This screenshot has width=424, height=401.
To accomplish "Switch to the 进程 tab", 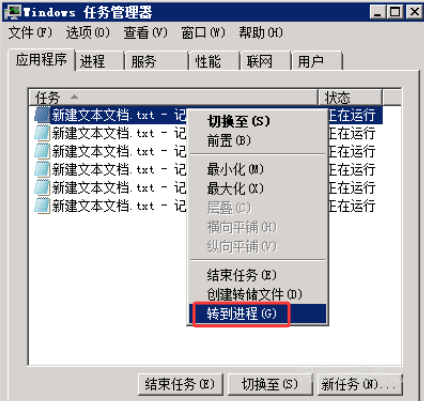I will pos(100,61).
